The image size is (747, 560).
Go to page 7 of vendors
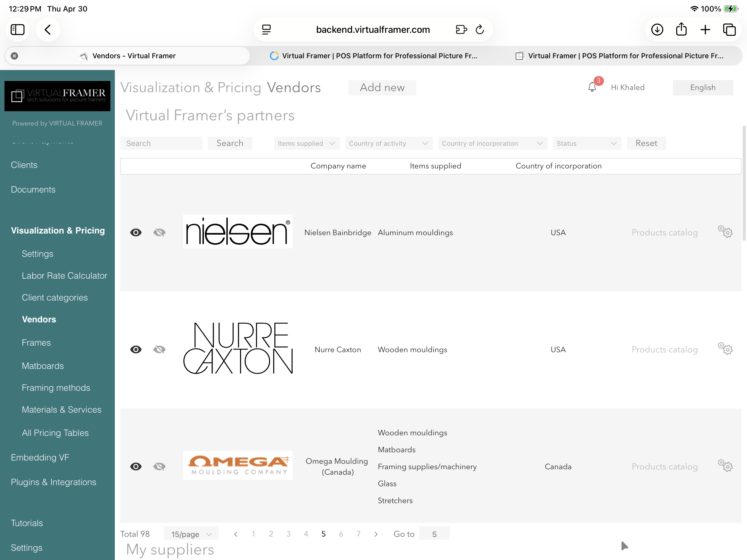point(359,534)
